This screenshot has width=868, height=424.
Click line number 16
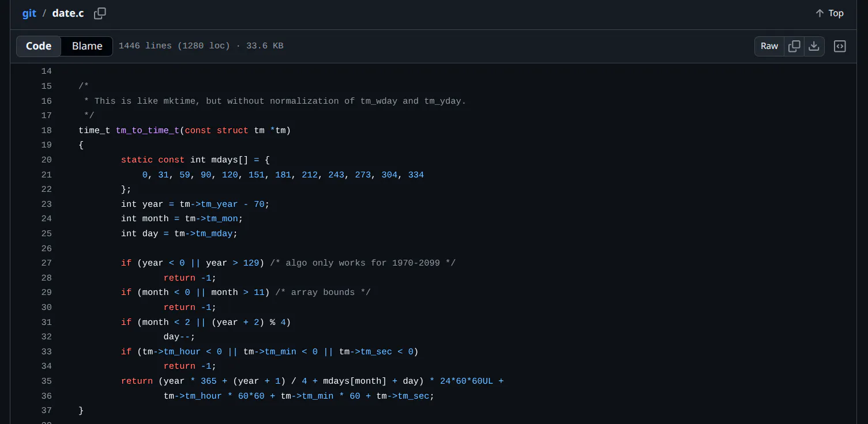coord(46,101)
